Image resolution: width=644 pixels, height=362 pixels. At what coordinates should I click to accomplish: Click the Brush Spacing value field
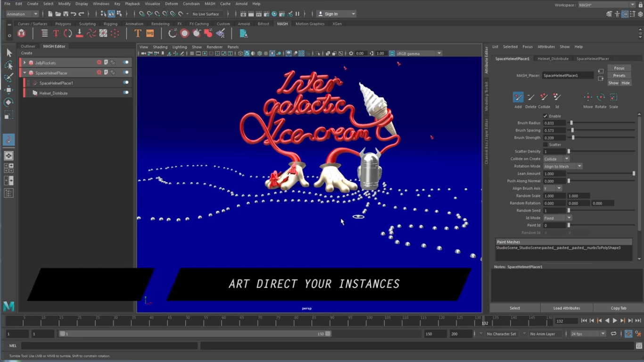[554, 130]
